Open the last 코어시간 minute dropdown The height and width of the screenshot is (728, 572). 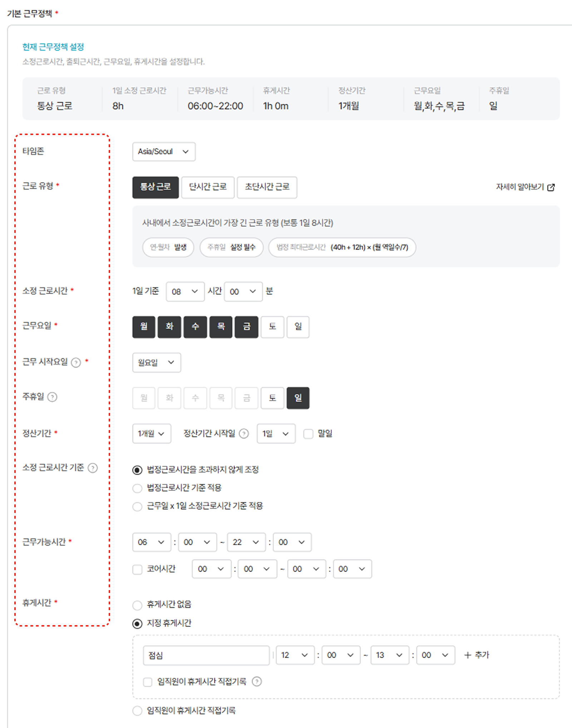352,569
